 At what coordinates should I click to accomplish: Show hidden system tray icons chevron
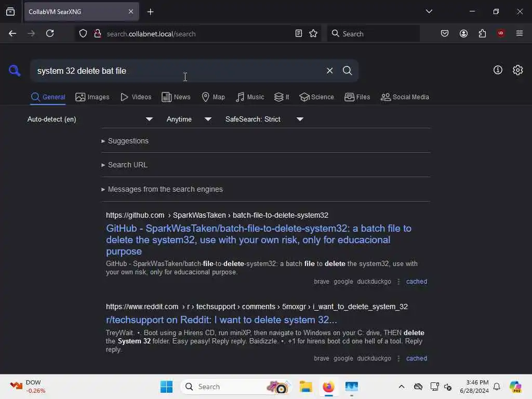click(x=402, y=387)
